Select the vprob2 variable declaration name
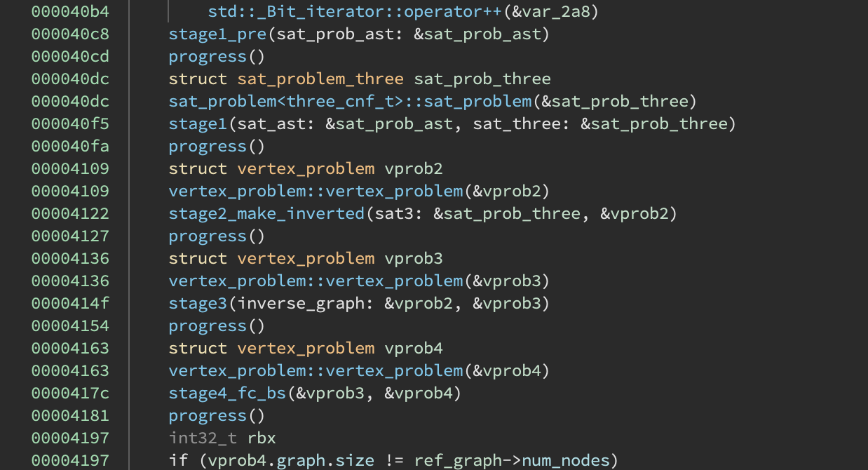The image size is (868, 470). click(414, 168)
